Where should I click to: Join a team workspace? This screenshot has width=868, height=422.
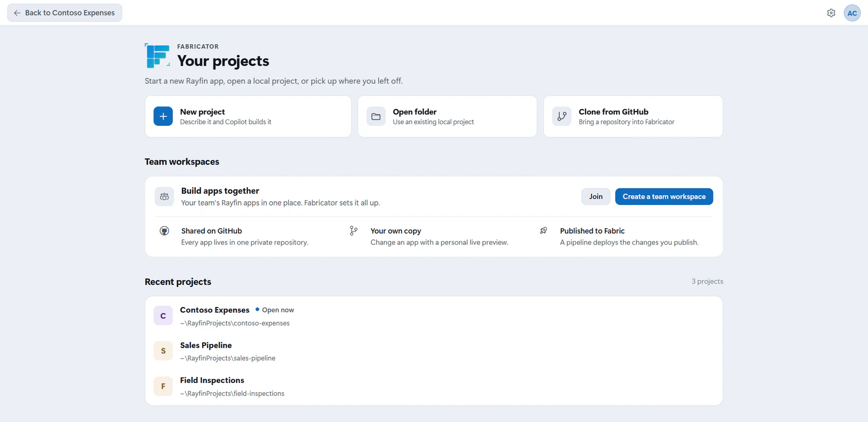596,196
